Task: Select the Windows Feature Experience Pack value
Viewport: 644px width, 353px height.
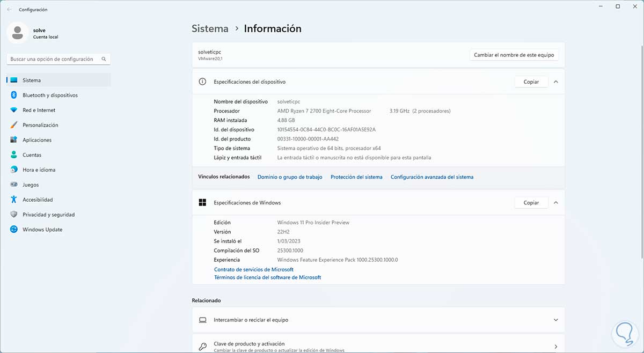Action: (338, 260)
